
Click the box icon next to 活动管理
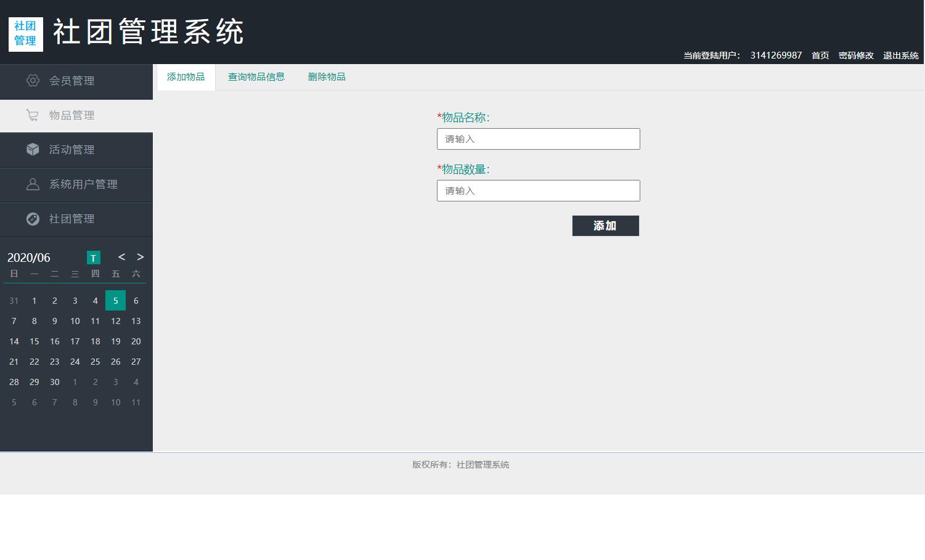click(33, 150)
